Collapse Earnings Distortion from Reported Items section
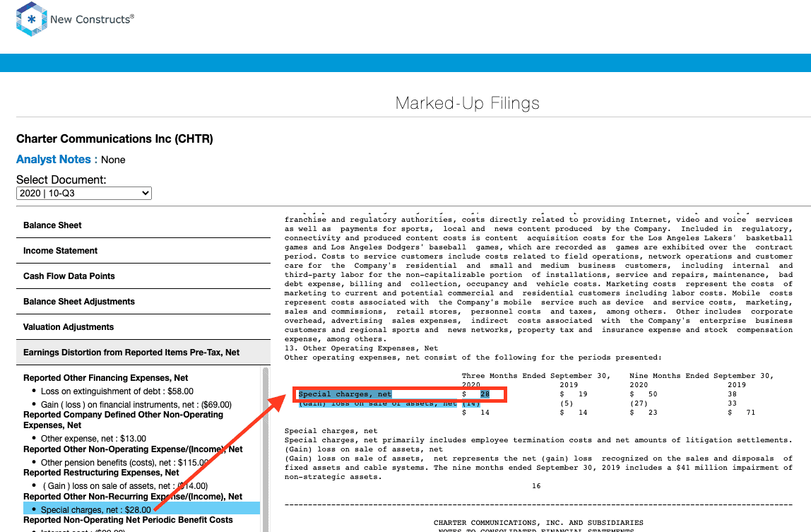Viewport: 811px width, 532px height. (143, 353)
